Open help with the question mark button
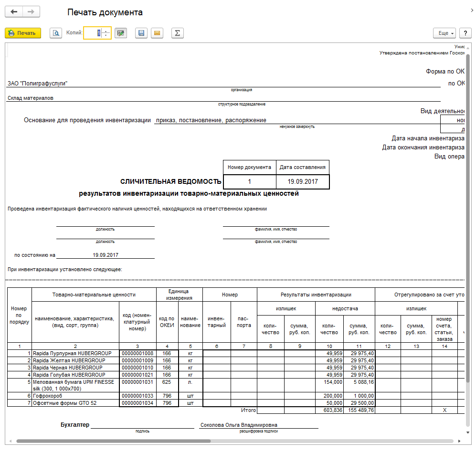476x453 pixels. click(x=465, y=33)
